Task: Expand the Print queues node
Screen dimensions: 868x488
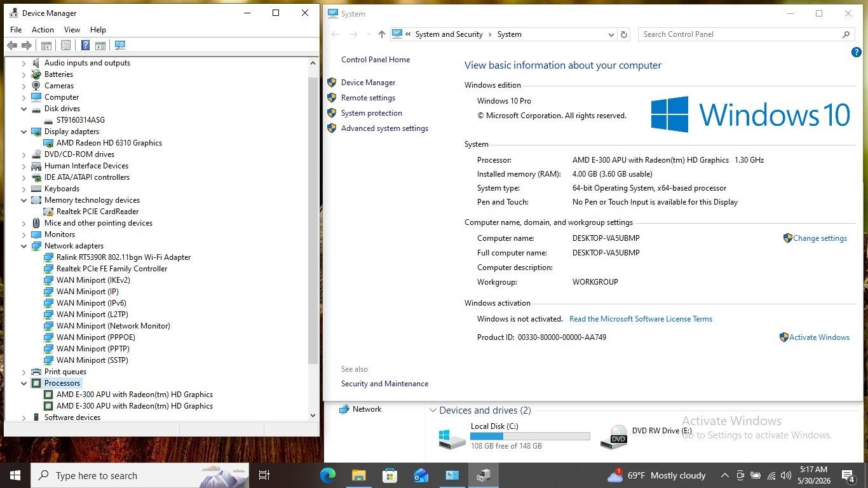Action: [24, 372]
